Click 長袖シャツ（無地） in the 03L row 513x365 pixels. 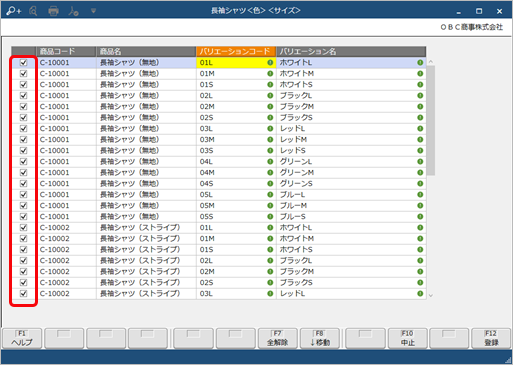(146, 129)
